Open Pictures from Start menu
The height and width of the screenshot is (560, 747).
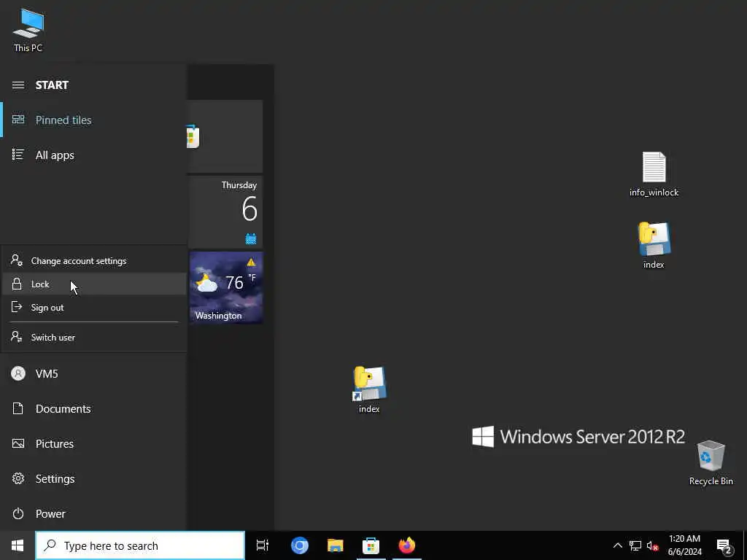(93, 444)
